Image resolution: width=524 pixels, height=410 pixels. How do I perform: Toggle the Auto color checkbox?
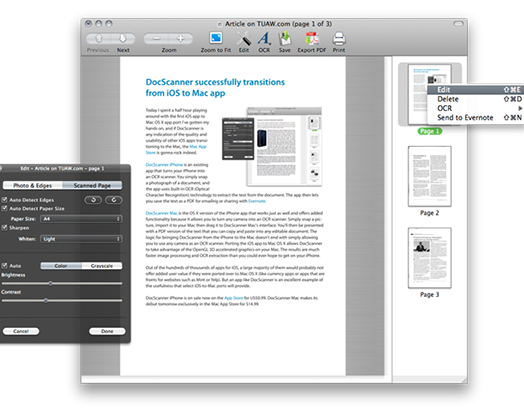point(4,266)
